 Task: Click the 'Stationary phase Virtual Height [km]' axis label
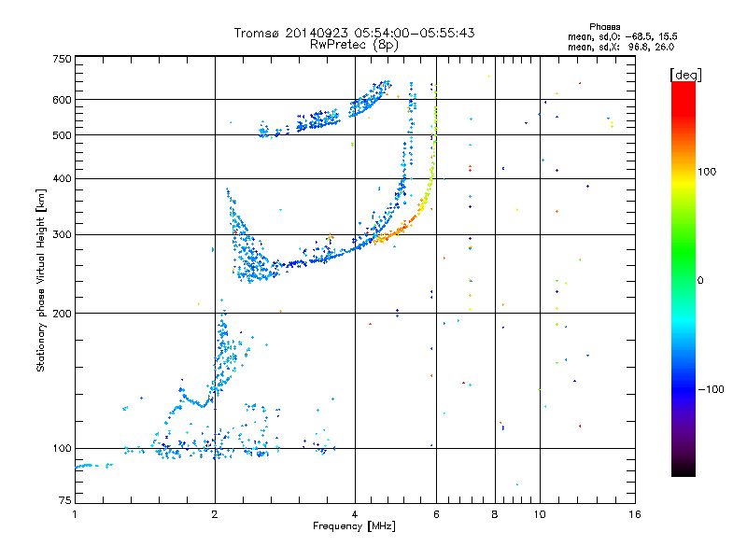40,281
